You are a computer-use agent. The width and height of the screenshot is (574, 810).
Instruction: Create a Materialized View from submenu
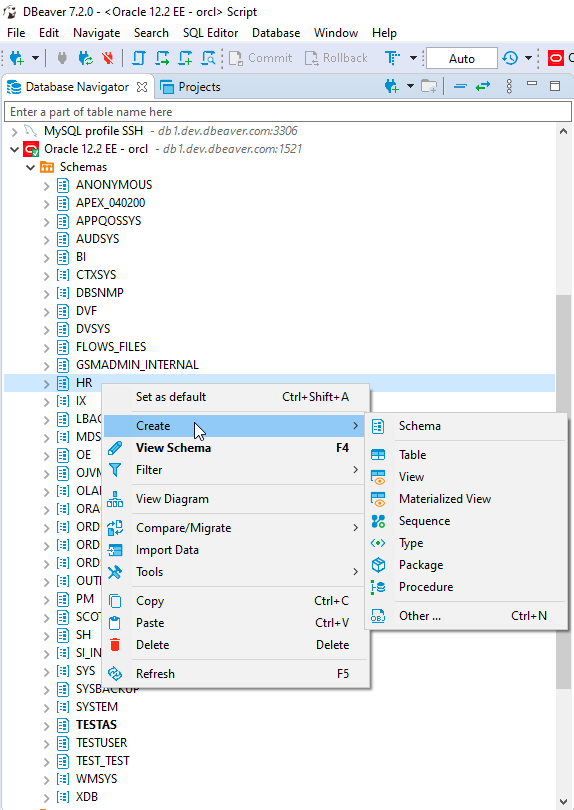[x=466, y=499]
